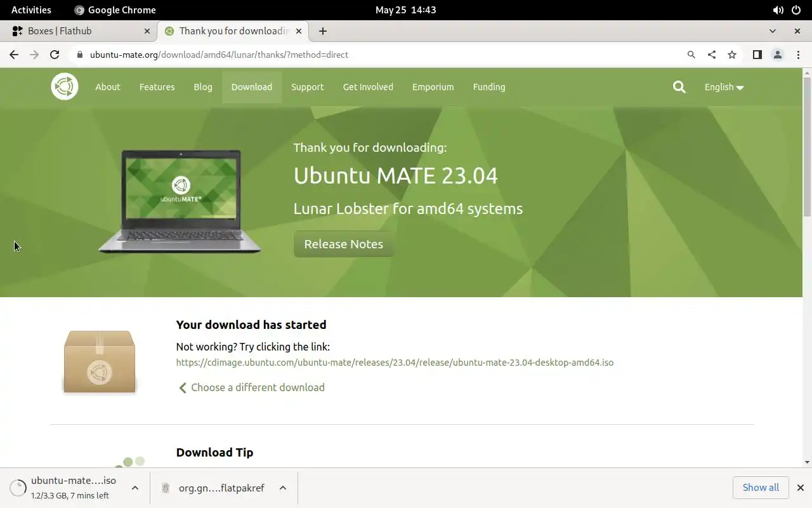Open the zoom magnifier icon in the address bar

click(x=691, y=55)
